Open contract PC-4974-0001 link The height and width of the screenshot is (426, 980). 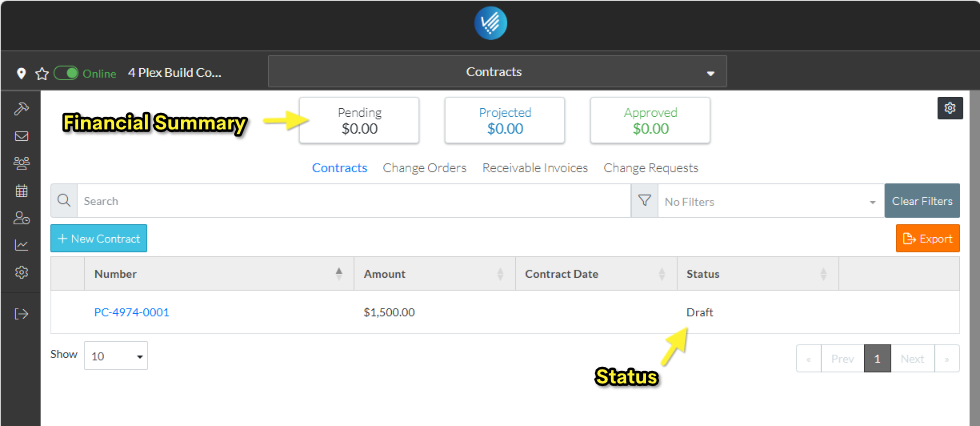pyautogui.click(x=132, y=312)
